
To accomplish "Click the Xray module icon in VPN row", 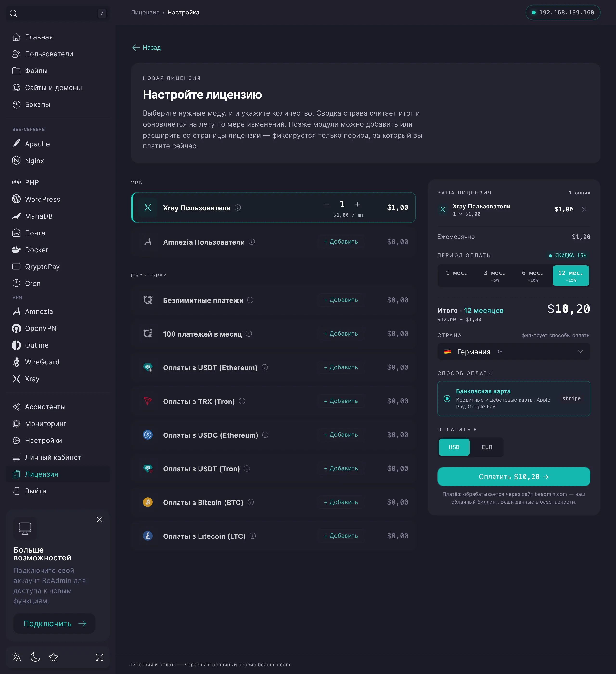I will 148,207.
